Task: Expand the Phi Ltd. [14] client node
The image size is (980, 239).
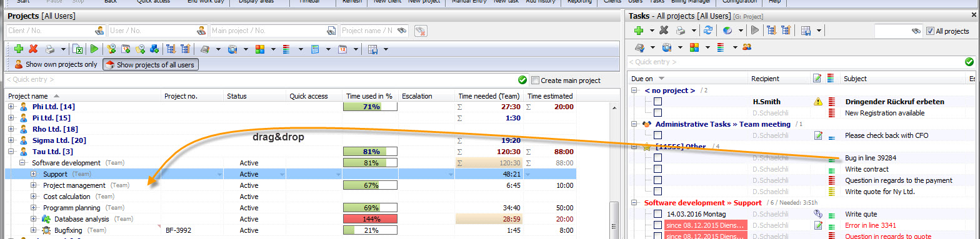Action: (x=11, y=107)
